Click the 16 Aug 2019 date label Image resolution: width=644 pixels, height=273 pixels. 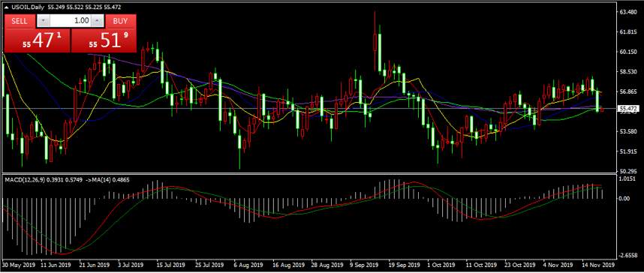point(289,265)
